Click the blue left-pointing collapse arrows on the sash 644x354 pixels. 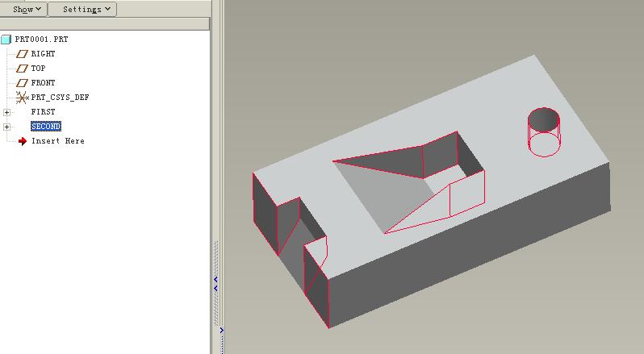215,284
